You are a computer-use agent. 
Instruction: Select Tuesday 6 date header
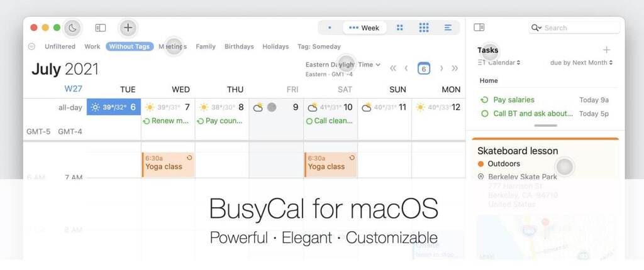click(114, 107)
